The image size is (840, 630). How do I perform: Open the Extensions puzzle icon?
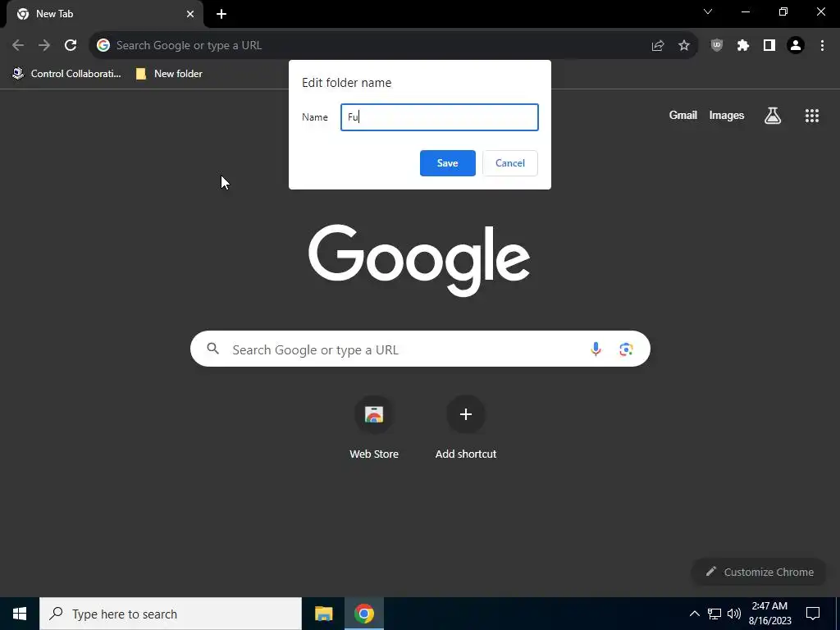(x=743, y=46)
